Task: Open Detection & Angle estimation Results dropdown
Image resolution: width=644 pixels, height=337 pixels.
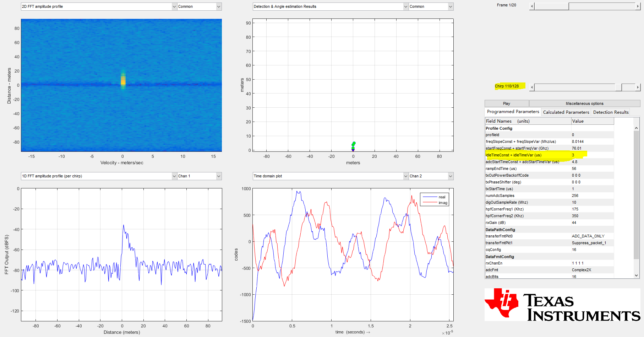Action: 330,6
